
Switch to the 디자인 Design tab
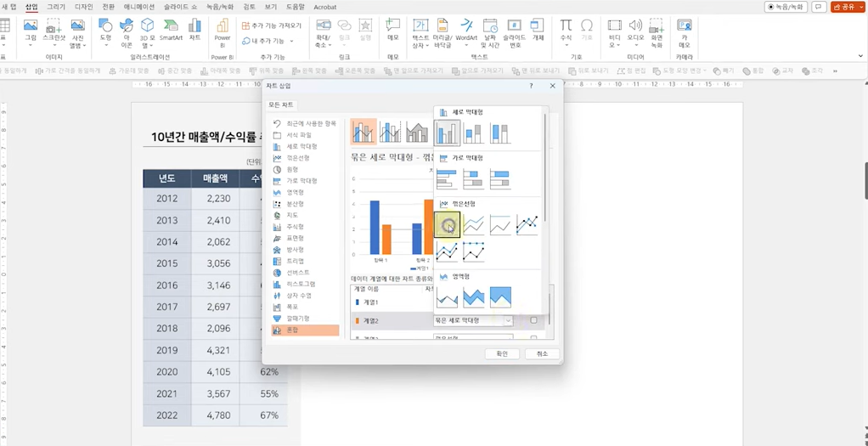(x=83, y=7)
